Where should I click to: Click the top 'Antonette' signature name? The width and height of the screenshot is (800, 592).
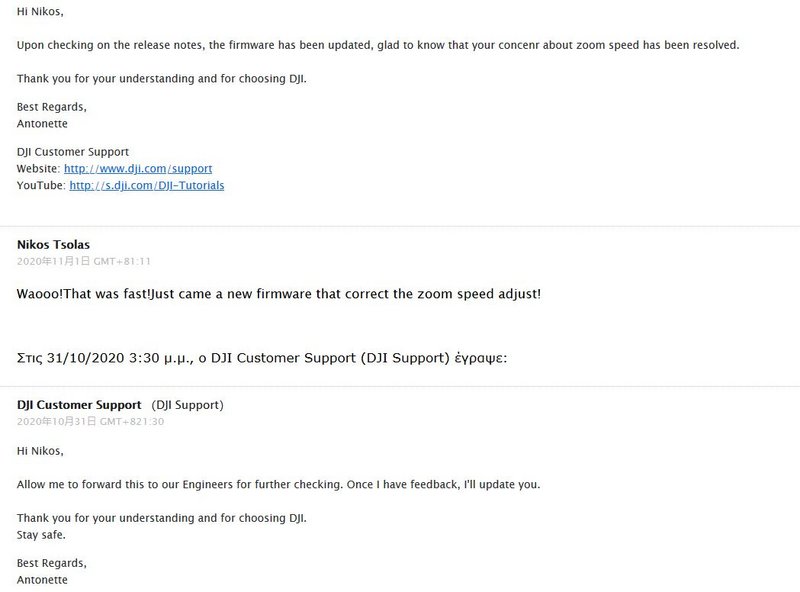click(42, 124)
